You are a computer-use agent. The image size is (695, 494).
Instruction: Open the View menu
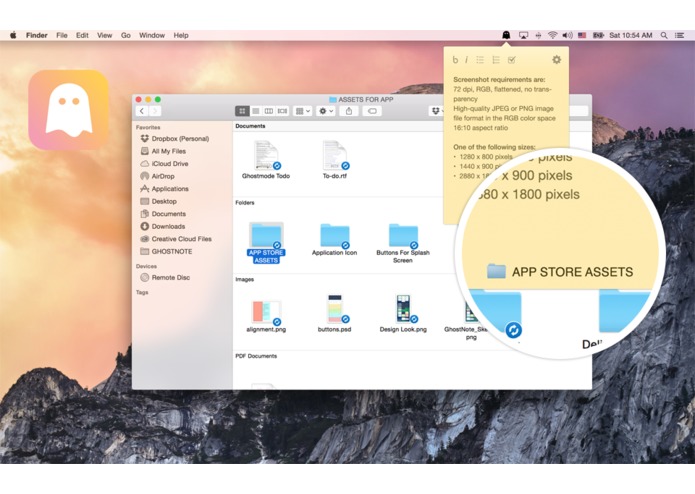[x=105, y=35]
